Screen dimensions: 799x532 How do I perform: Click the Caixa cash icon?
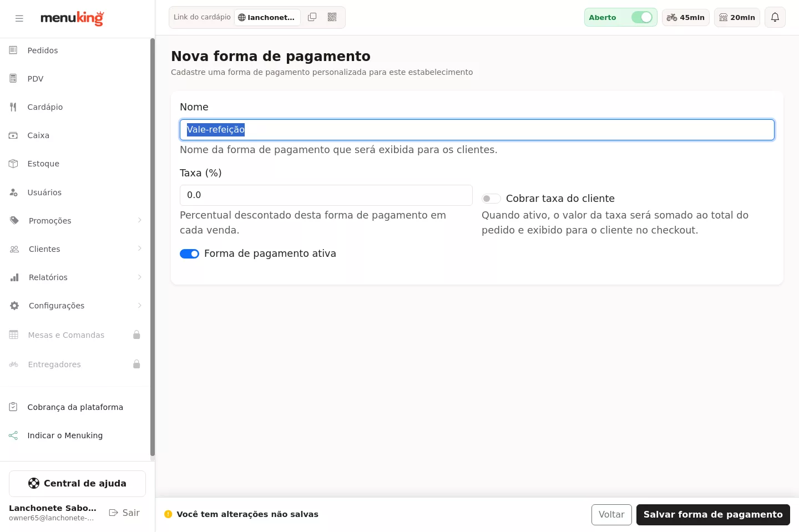click(x=13, y=135)
